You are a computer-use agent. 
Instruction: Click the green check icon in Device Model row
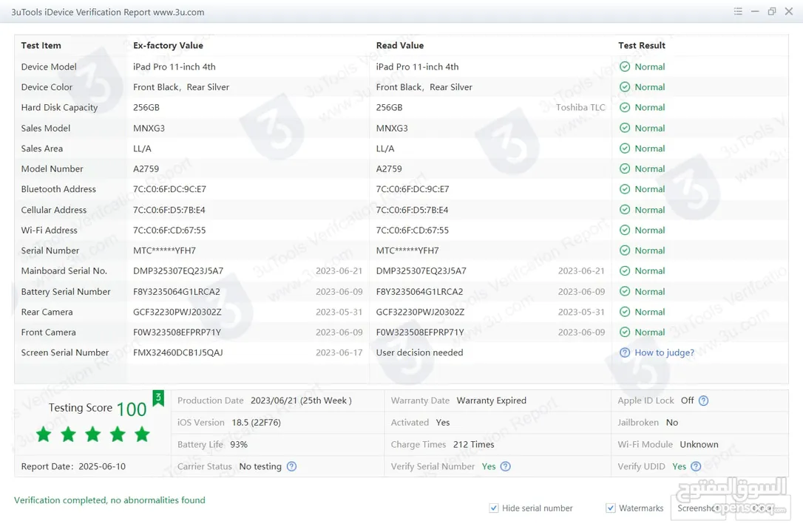coord(625,66)
